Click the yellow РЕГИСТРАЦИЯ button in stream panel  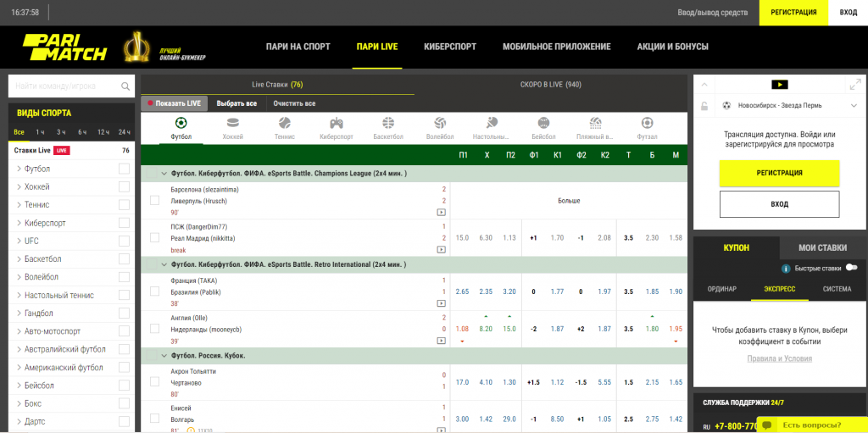tap(780, 174)
